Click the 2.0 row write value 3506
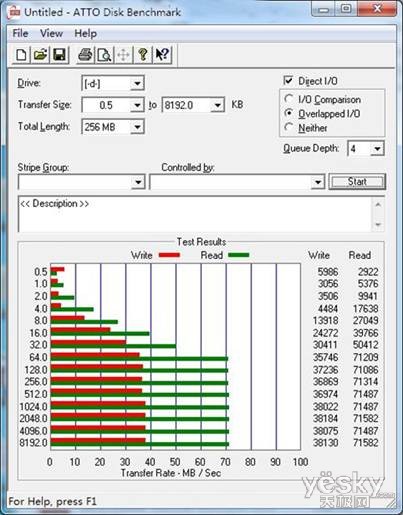The image size is (403, 515). tap(328, 296)
